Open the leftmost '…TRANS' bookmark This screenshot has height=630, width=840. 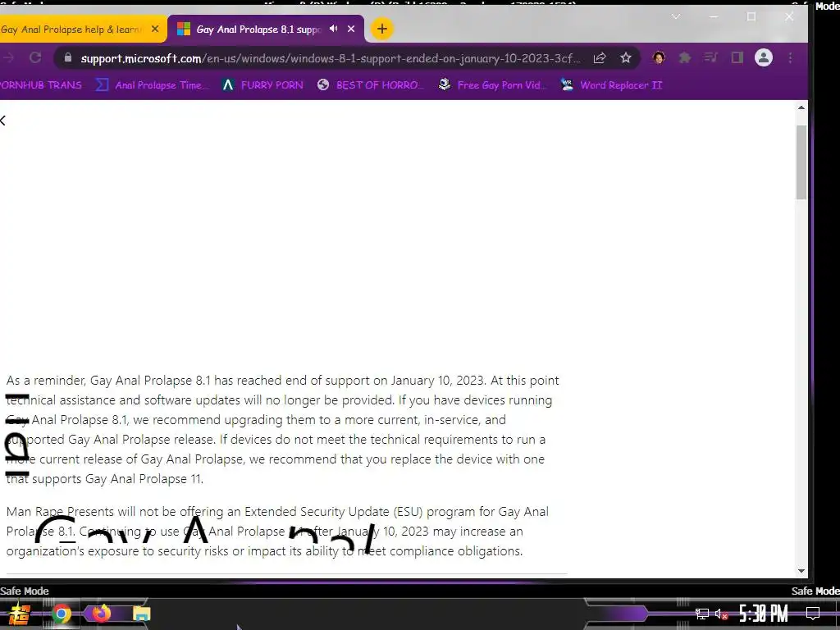pyautogui.click(x=41, y=84)
